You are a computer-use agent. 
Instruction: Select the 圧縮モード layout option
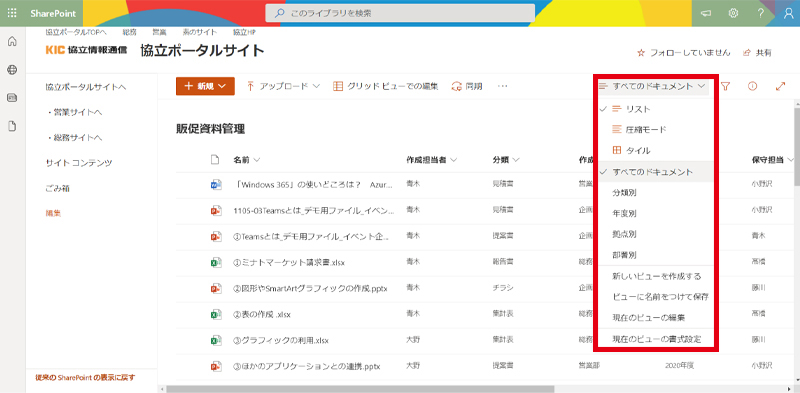(655, 130)
